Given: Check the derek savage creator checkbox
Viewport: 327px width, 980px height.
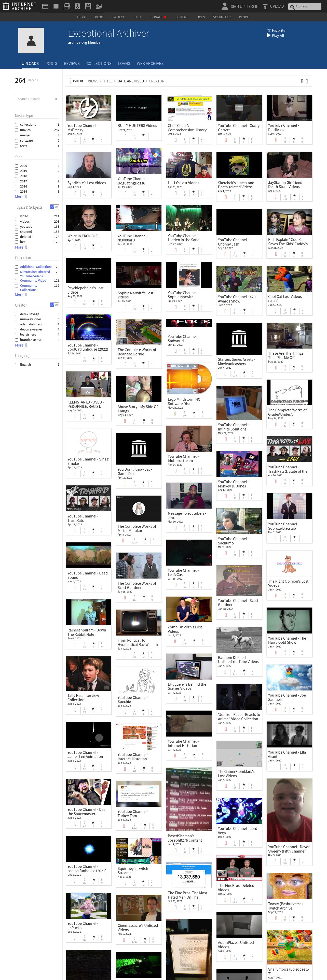Looking at the screenshot, I should click(x=17, y=314).
